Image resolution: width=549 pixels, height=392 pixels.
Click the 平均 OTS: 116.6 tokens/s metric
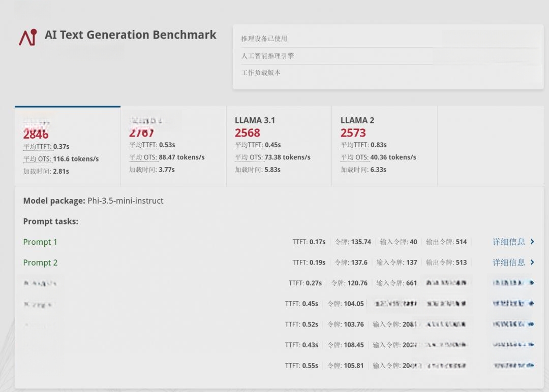coord(61,159)
